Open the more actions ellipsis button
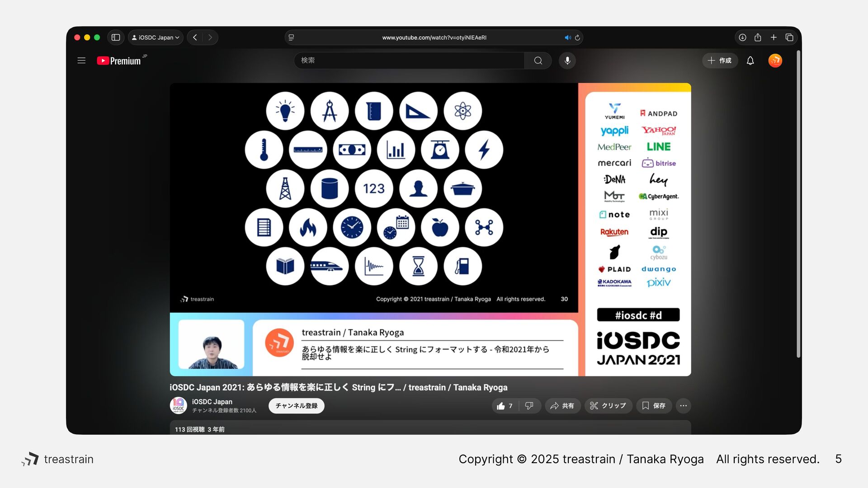 tap(684, 406)
